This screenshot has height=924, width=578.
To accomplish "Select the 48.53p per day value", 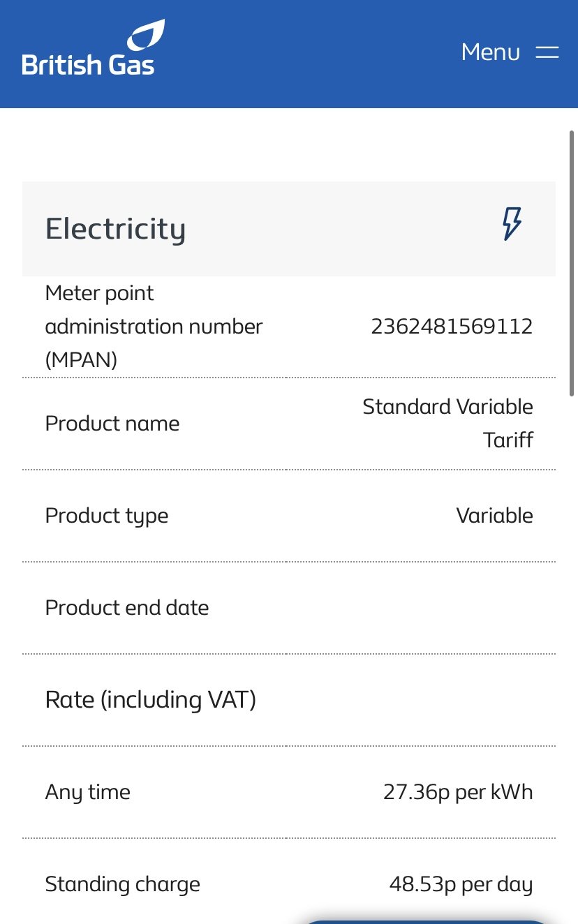I will [x=461, y=884].
